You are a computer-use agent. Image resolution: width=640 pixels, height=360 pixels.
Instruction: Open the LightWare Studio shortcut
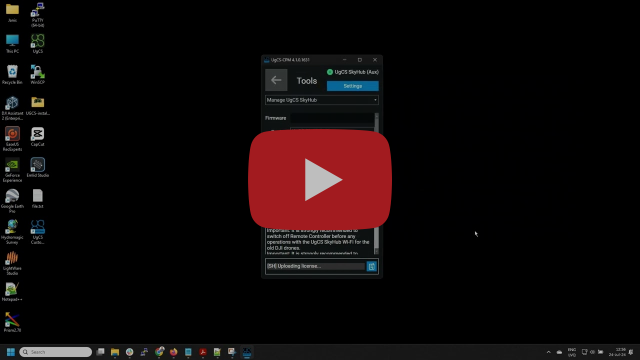(x=12, y=263)
